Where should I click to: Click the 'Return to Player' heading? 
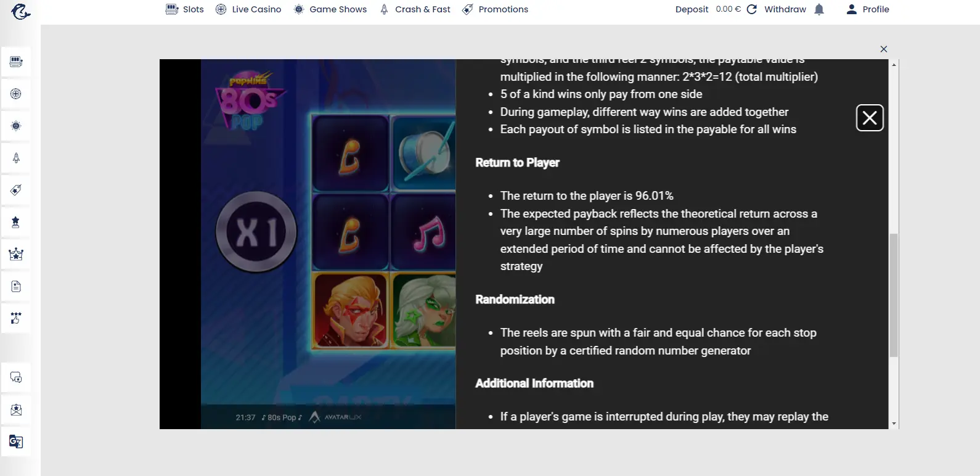tap(517, 163)
